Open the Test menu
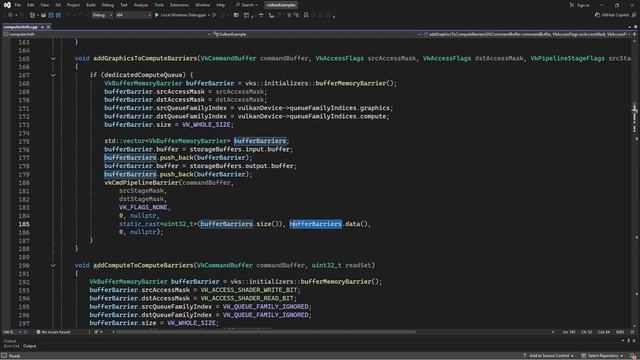 124,5
